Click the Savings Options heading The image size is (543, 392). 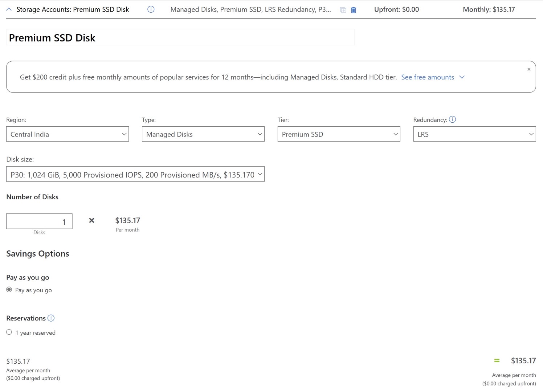pos(38,254)
